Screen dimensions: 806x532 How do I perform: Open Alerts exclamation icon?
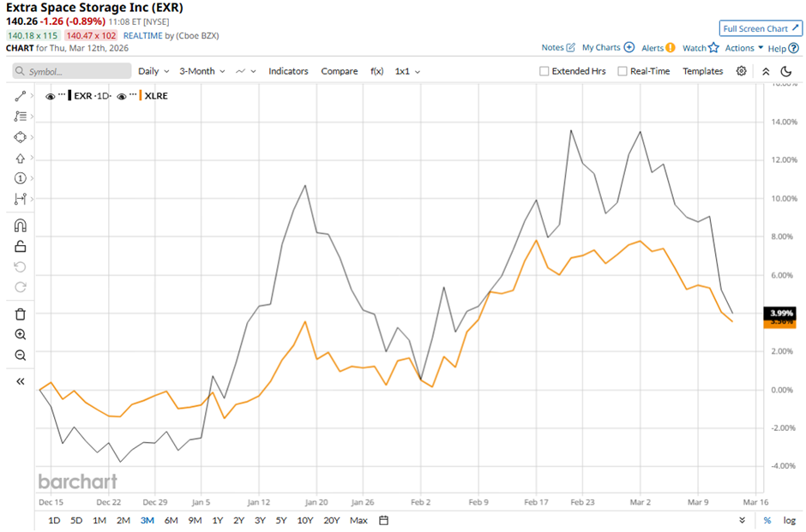(671, 48)
